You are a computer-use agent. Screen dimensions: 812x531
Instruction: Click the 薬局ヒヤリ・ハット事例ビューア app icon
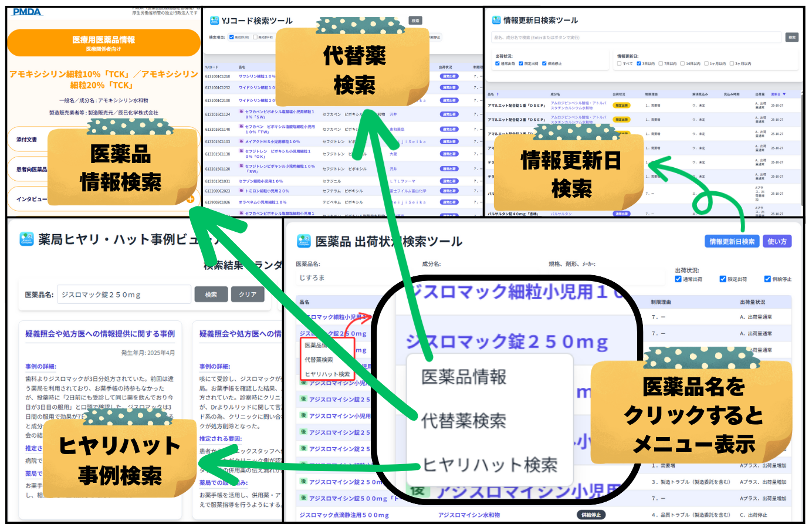click(x=26, y=239)
